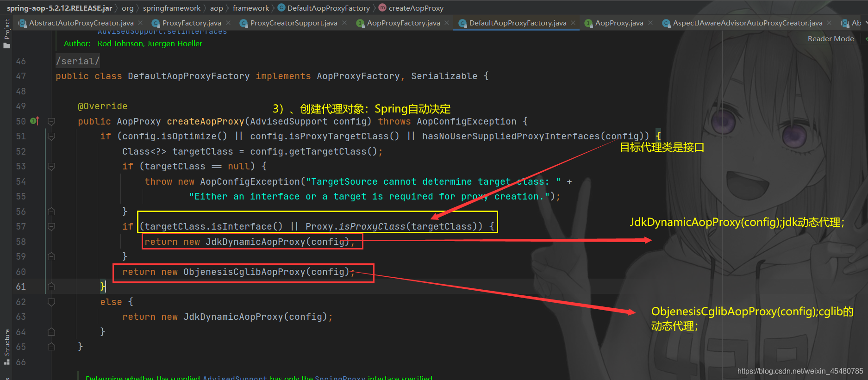Click the AdvisedSupport link in bottom doc comment
The height and width of the screenshot is (380, 868).
[235, 378]
